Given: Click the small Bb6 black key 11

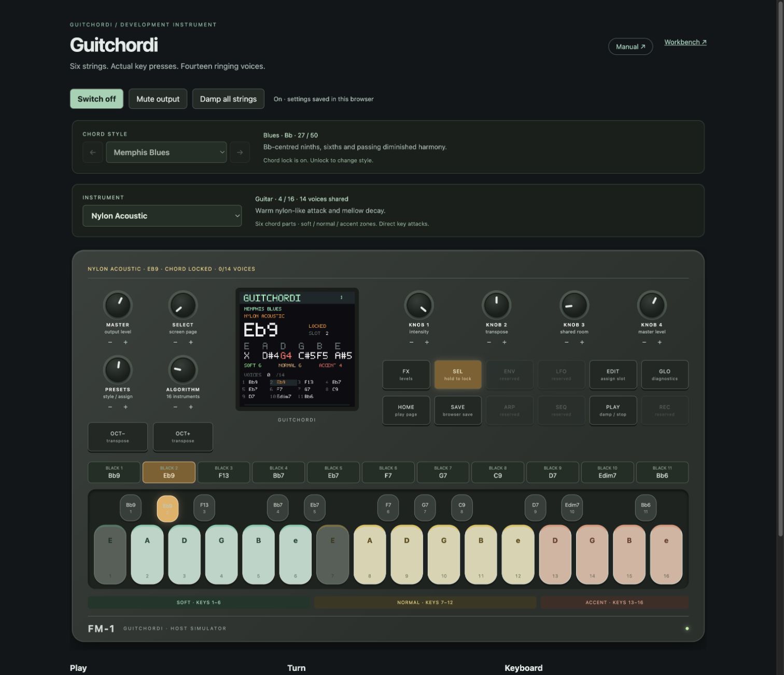Looking at the screenshot, I should 646,508.
